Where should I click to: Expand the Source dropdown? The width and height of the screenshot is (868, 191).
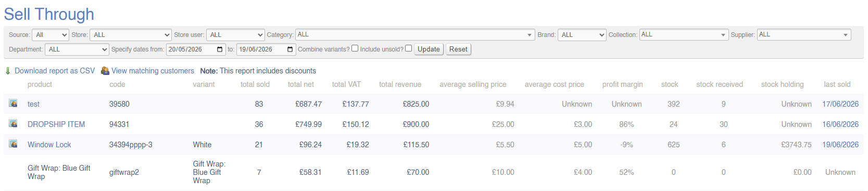click(51, 35)
